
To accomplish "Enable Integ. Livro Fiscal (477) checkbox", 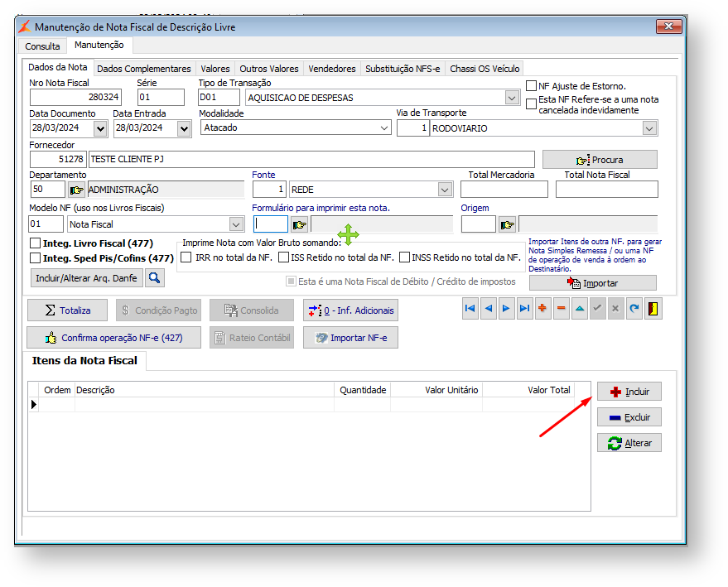I will (x=36, y=243).
